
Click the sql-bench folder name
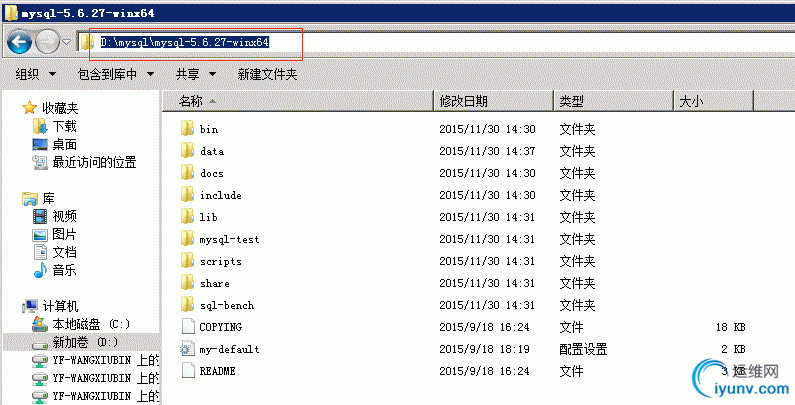click(227, 306)
